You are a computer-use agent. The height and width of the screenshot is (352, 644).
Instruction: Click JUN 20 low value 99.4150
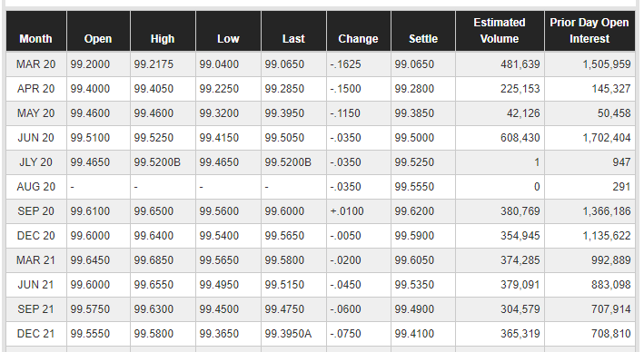(219, 138)
